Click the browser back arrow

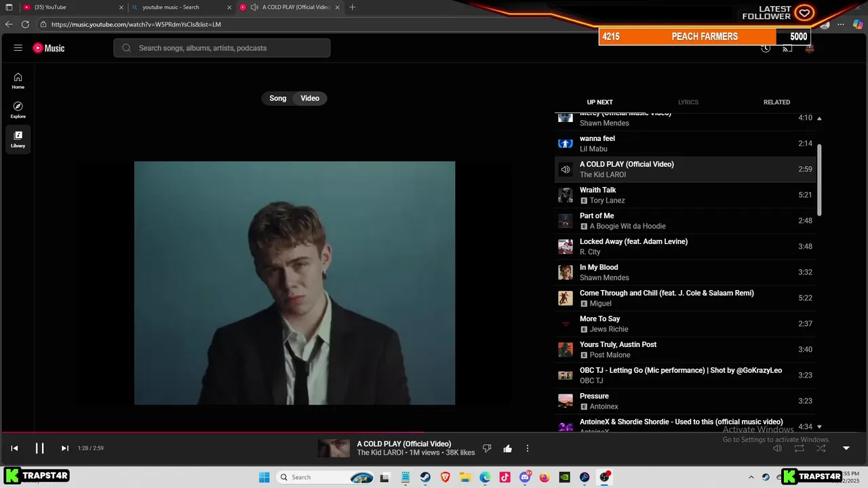pyautogui.click(x=9, y=24)
